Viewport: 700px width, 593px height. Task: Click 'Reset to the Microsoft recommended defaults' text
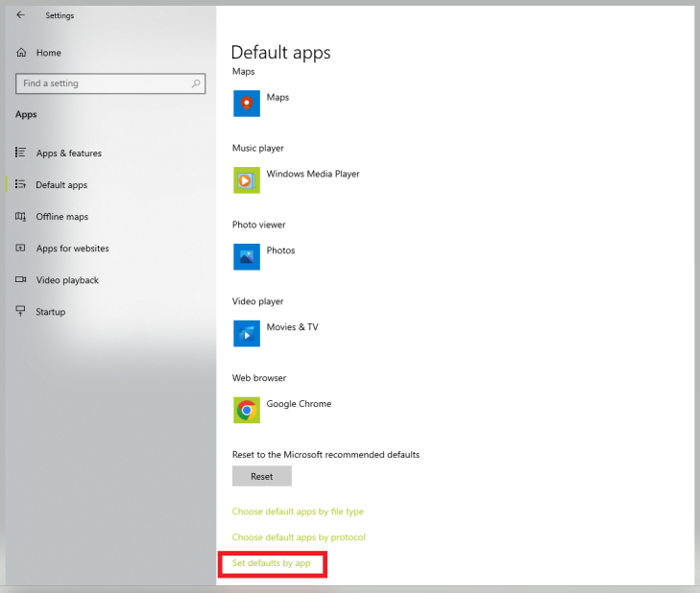326,455
